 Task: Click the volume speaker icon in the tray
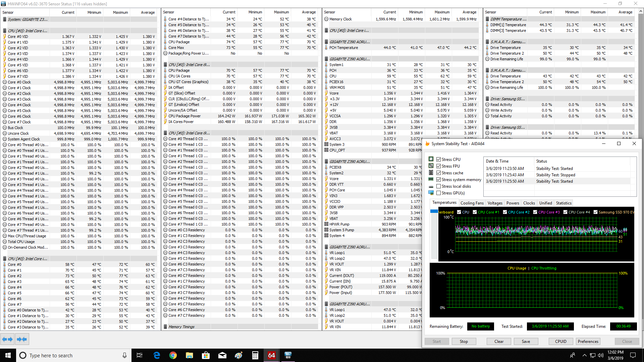(601, 355)
